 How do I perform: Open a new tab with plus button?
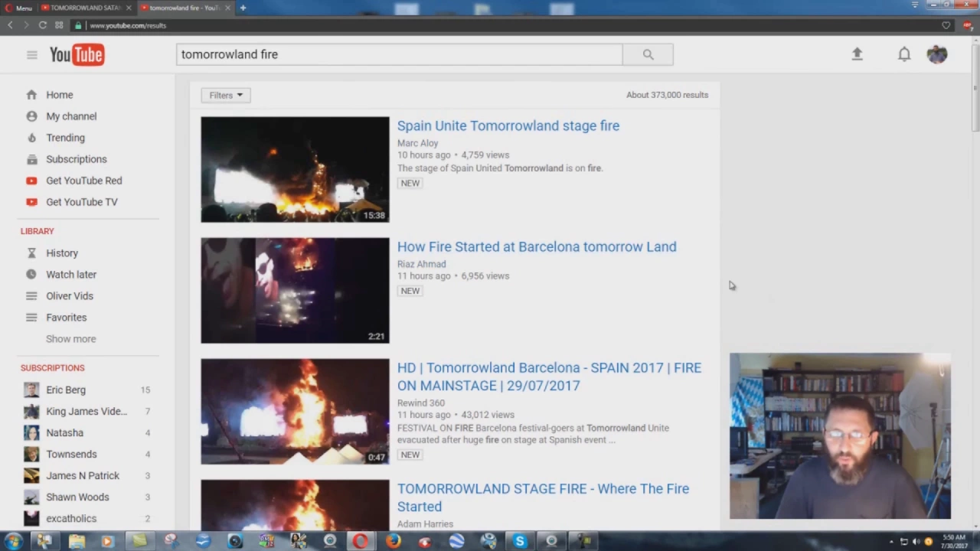pos(243,8)
